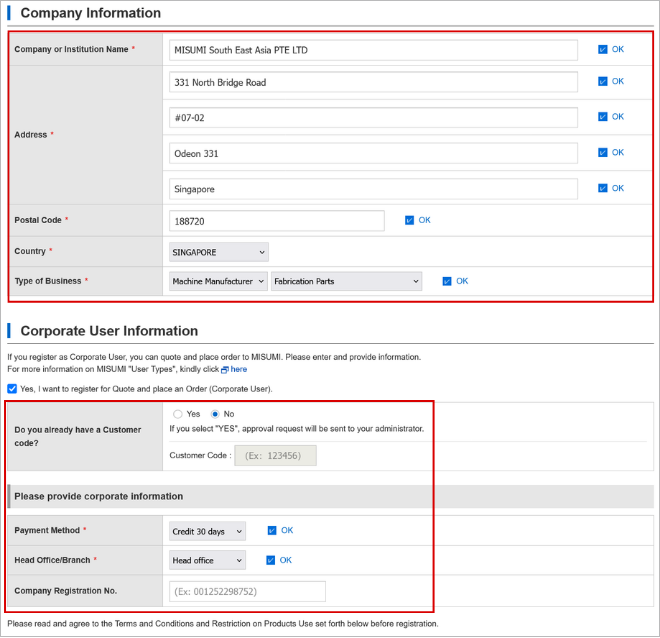Viewport: 660px width, 638px height.
Task: Open Payment Method dropdown Credit 30 days
Action: click(x=208, y=532)
